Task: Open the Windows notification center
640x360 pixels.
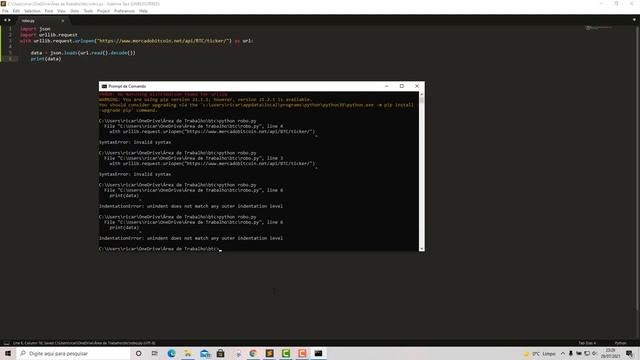Action: (629, 353)
